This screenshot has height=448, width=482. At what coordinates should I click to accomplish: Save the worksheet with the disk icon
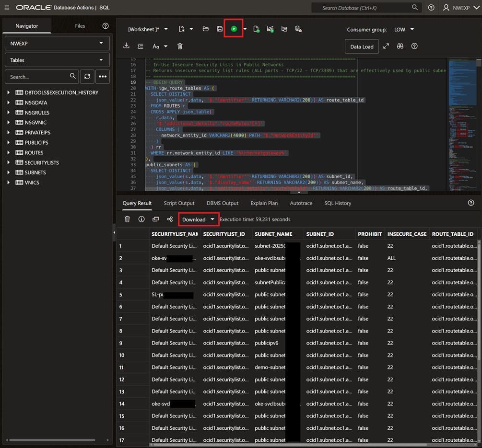[220, 29]
